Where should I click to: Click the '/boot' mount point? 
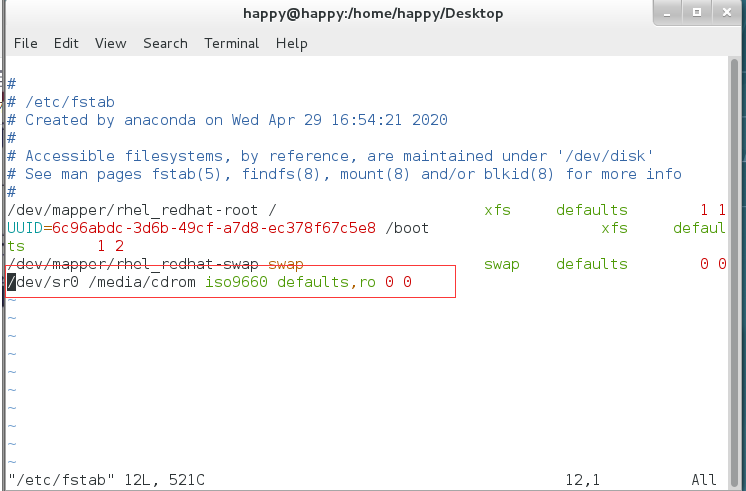[407, 228]
